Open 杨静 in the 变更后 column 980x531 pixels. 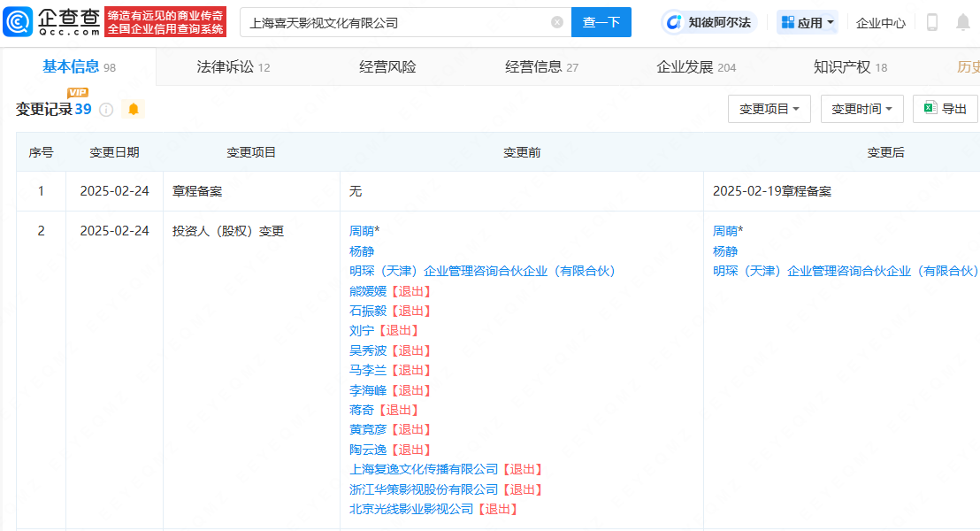725,251
